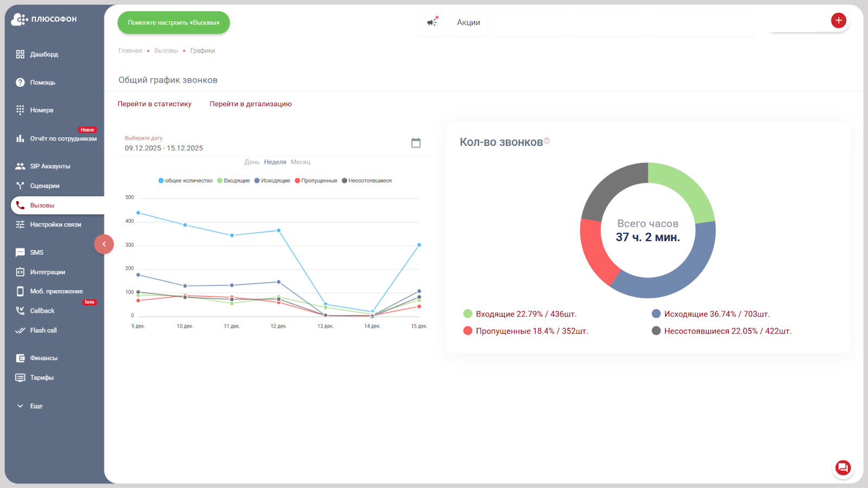
Task: Toggle the Входящие series in chart legend
Action: (233, 181)
